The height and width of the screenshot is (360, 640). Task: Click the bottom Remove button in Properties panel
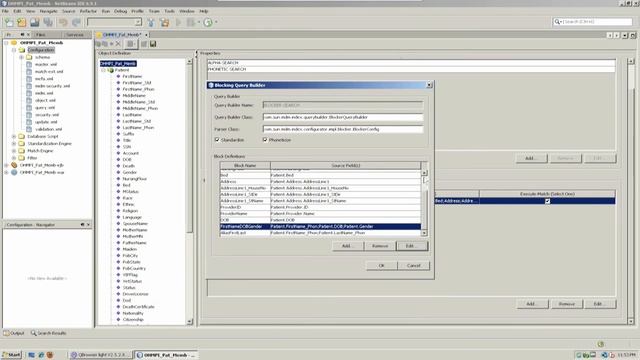(567, 304)
